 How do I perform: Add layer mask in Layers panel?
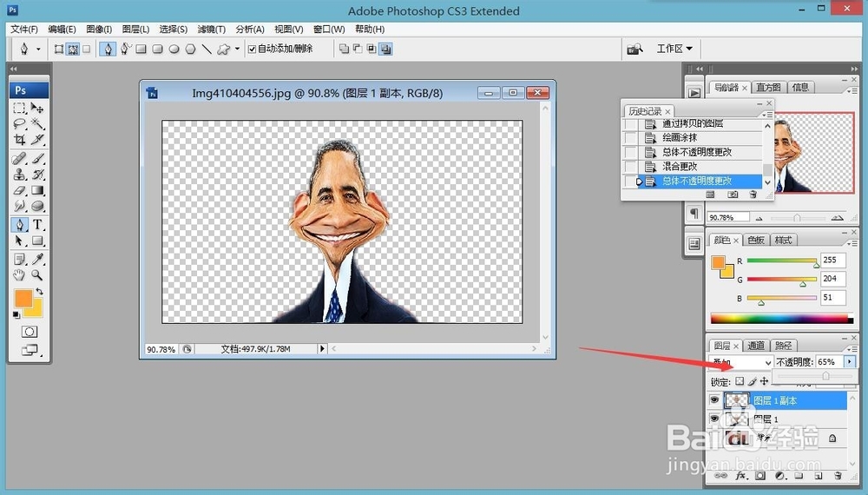pos(760,476)
